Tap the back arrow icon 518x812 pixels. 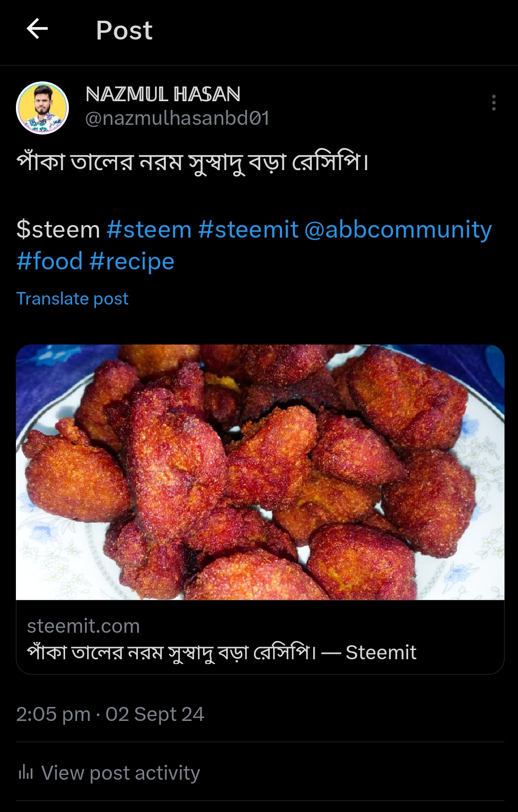click(37, 29)
